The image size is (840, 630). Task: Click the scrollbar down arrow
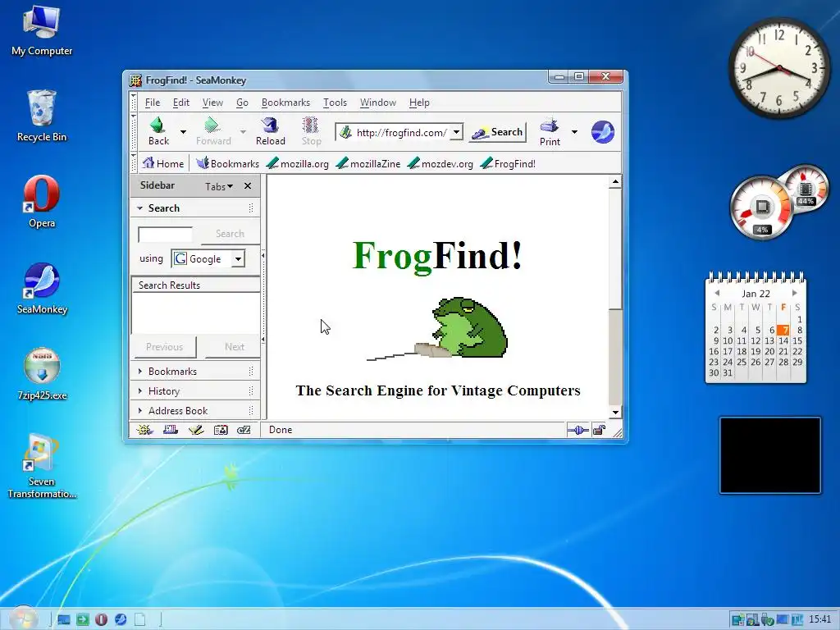(615, 413)
